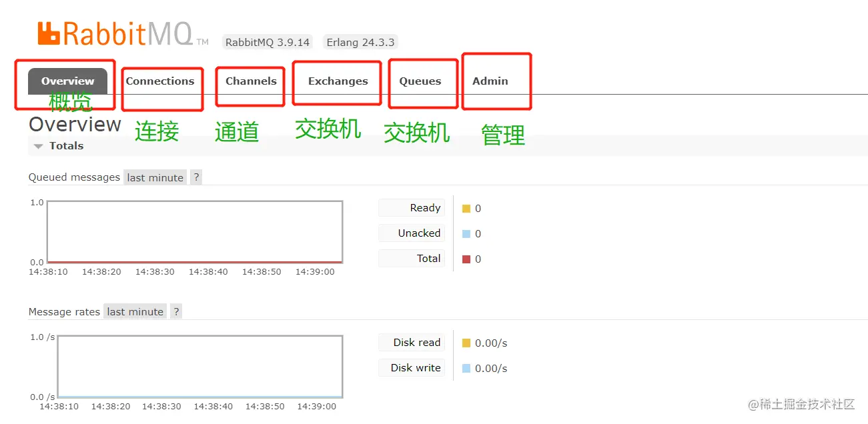Click the Ready legend label
The image size is (868, 424).
pos(412,208)
